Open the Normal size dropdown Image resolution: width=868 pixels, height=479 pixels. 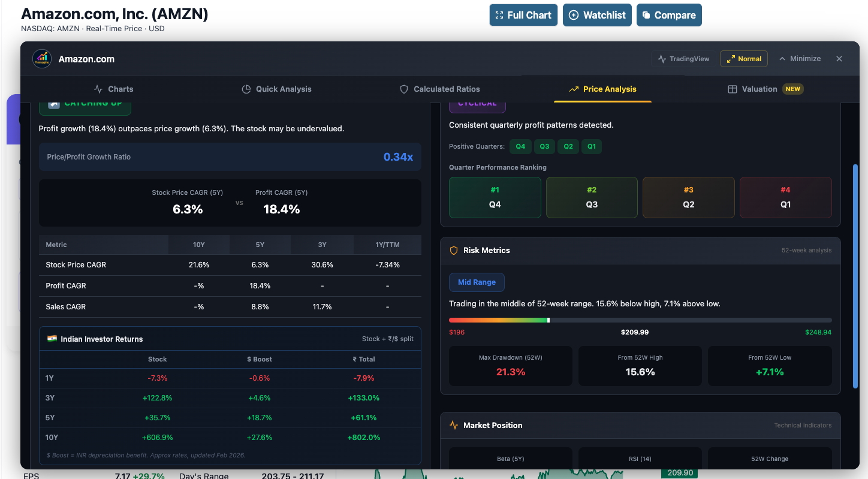pyautogui.click(x=743, y=59)
